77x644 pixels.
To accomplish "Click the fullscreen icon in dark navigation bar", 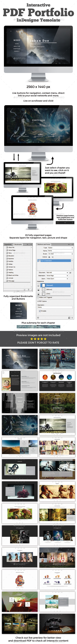I will (65, 223).
